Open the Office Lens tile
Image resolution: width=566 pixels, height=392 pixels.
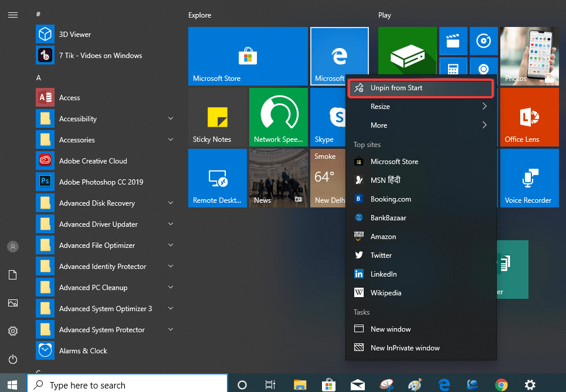pos(530,117)
